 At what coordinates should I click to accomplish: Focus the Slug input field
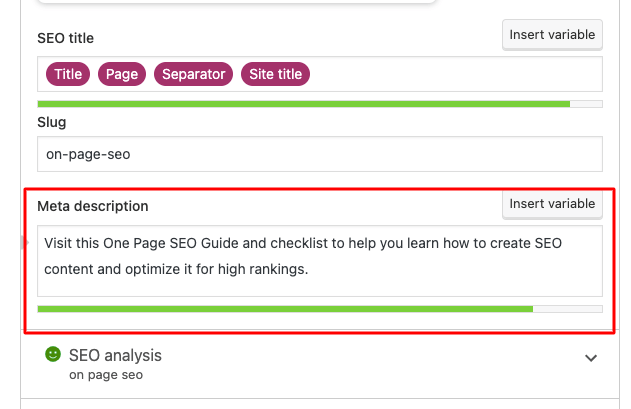click(319, 154)
